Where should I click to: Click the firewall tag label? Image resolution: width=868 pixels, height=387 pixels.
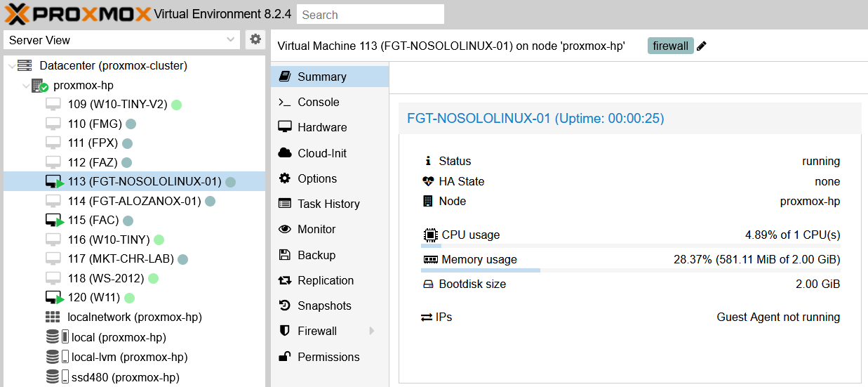pos(671,46)
